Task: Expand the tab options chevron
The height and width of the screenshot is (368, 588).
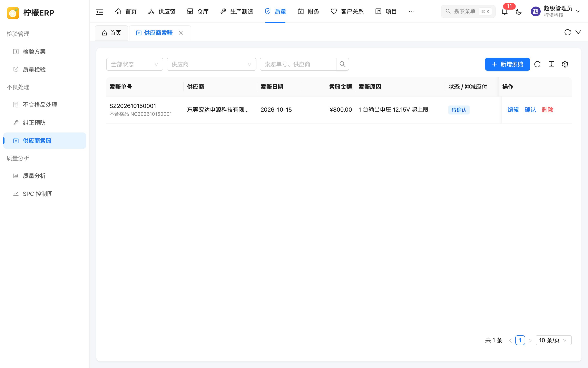Action: coord(578,32)
